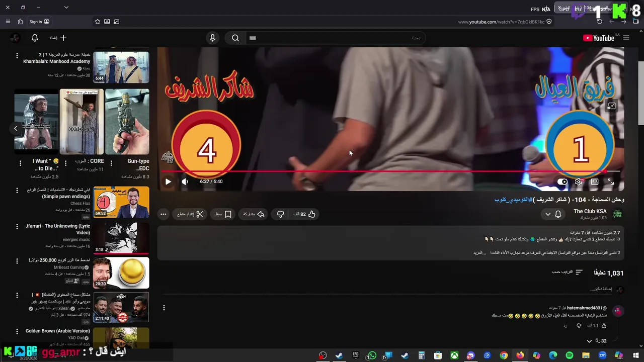Open the browser extensions puzzle icon
The width and height of the screenshot is (644, 362).
point(20,22)
